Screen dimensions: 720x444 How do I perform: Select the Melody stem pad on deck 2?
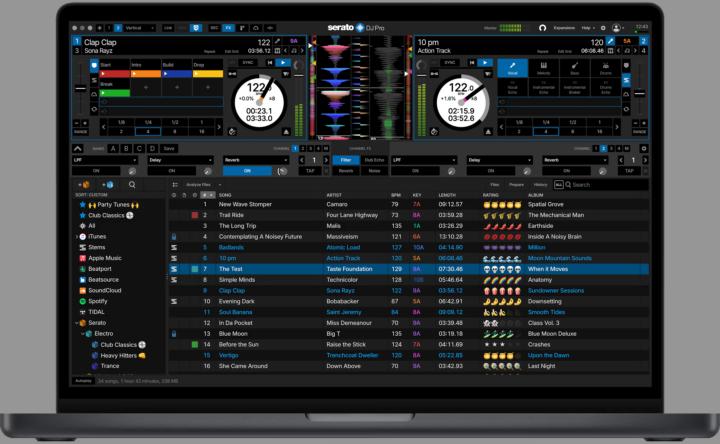[544, 68]
